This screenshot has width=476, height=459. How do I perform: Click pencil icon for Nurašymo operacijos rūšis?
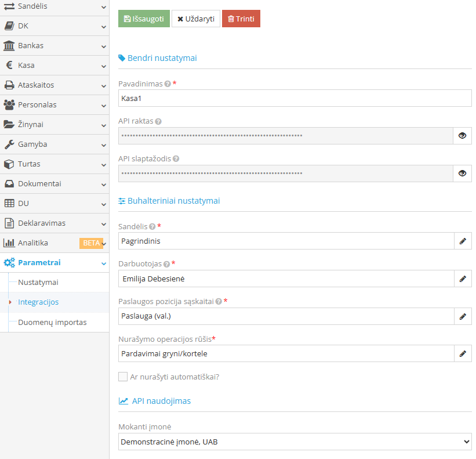[463, 353]
